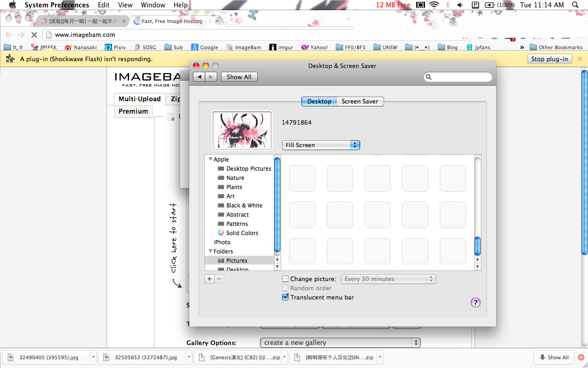588x368 pixels.
Task: Open the Window menu
Action: [153, 5]
